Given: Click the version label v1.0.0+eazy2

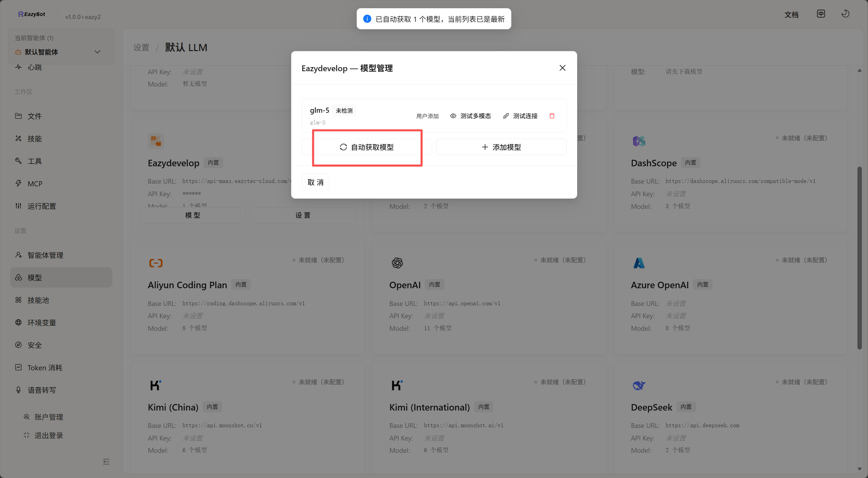Looking at the screenshot, I should point(83,17).
